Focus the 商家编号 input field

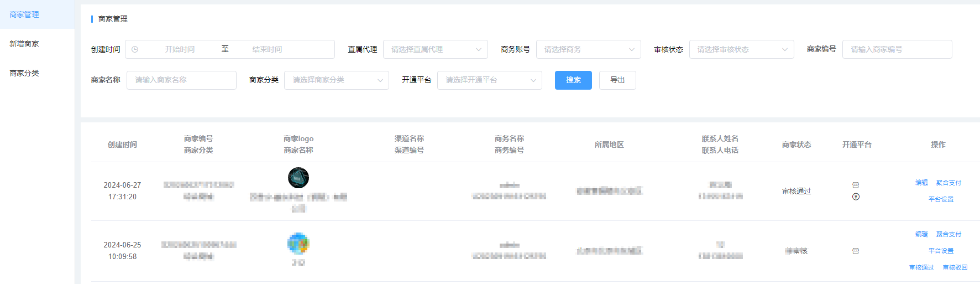(x=897, y=49)
